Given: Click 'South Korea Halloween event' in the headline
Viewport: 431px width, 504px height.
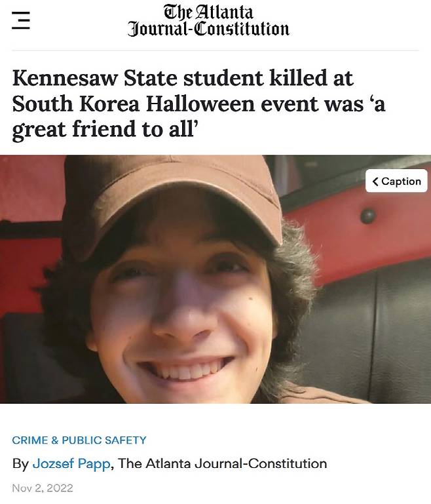Looking at the screenshot, I should (166, 104).
